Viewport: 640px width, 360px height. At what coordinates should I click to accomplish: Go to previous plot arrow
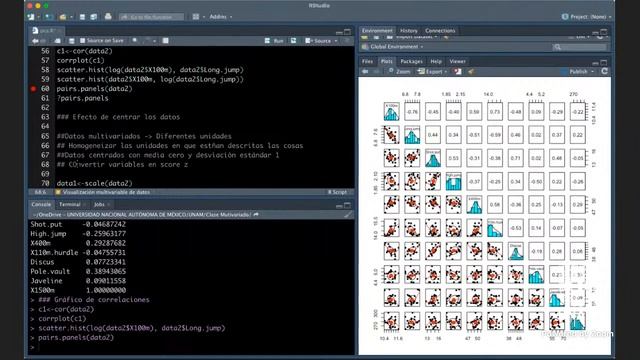tap(365, 71)
